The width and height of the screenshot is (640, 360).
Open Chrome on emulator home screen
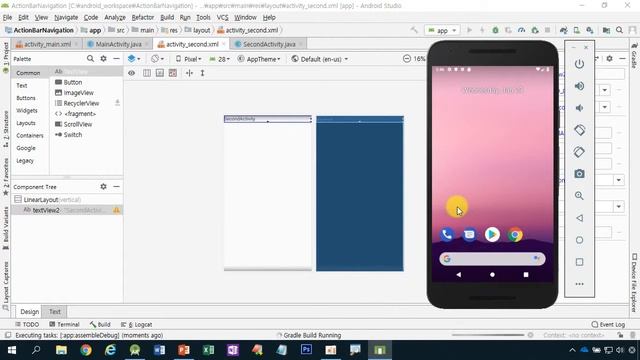point(515,235)
